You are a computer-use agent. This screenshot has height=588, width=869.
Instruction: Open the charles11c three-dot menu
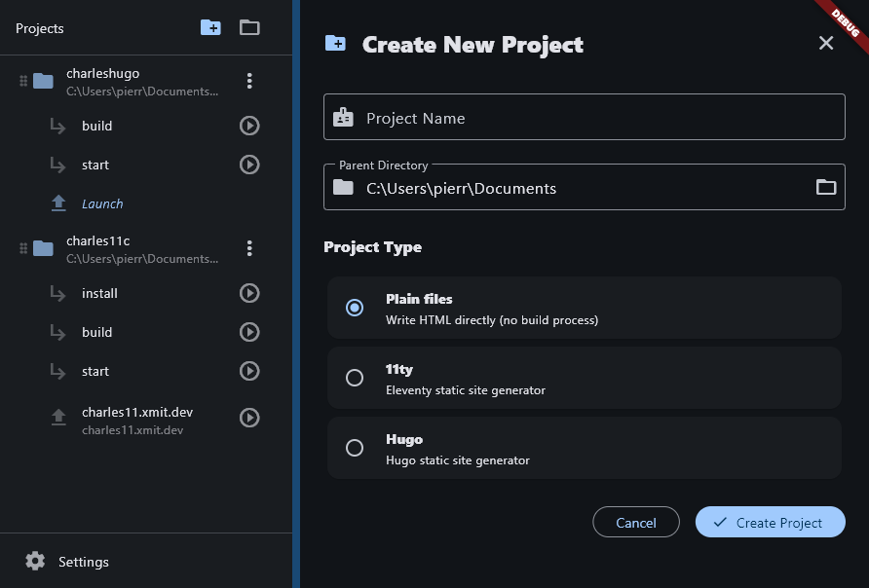249,249
